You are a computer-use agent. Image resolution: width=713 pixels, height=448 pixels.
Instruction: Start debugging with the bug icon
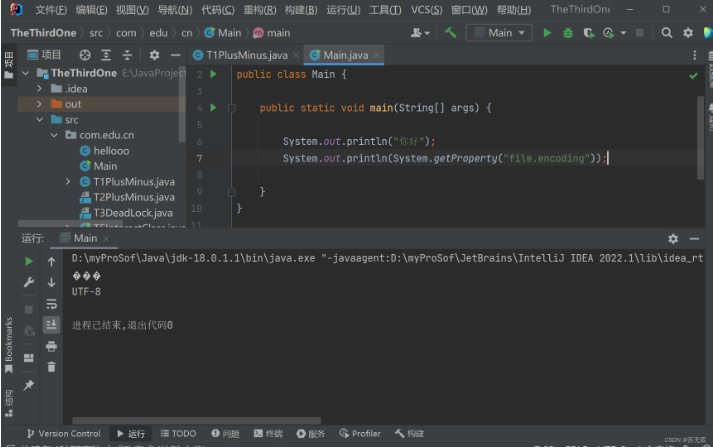pos(568,32)
